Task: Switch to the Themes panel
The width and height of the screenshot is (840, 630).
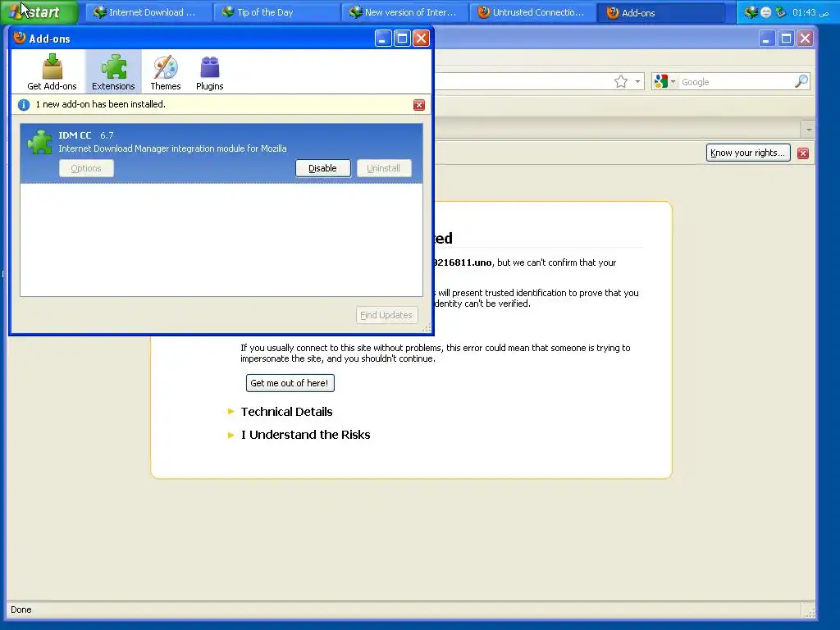Action: (166, 72)
